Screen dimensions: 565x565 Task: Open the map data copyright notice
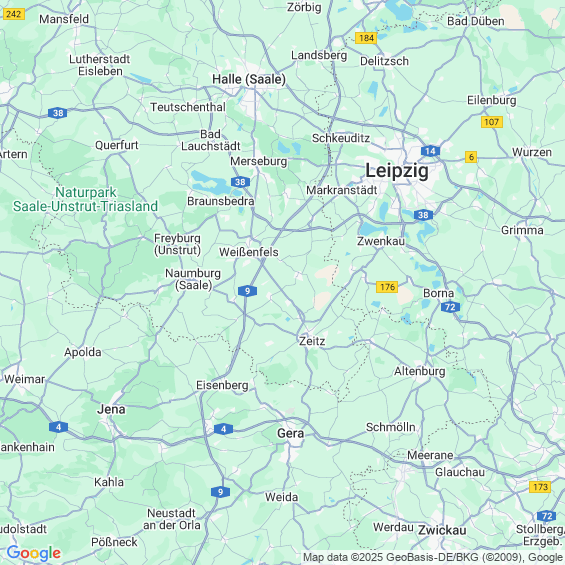434,557
